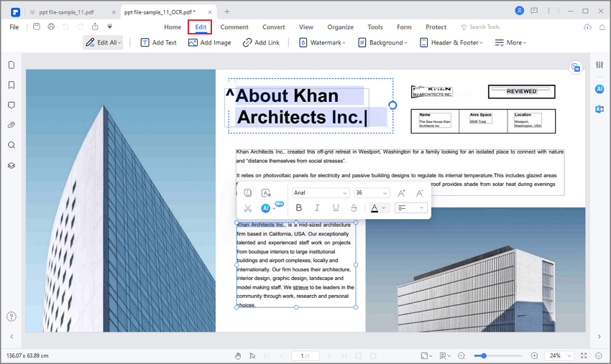The width and height of the screenshot is (611, 364).
Task: Switch to the Convert tab
Action: point(274,27)
